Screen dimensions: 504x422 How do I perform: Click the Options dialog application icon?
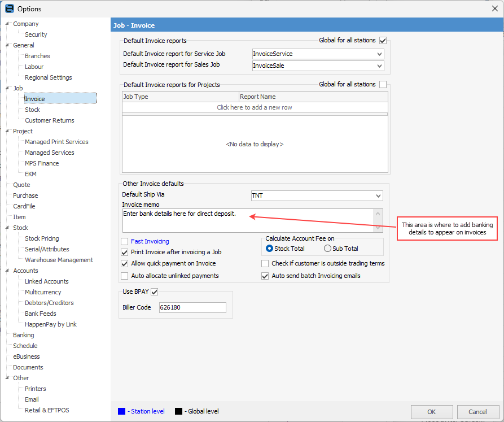click(8, 8)
